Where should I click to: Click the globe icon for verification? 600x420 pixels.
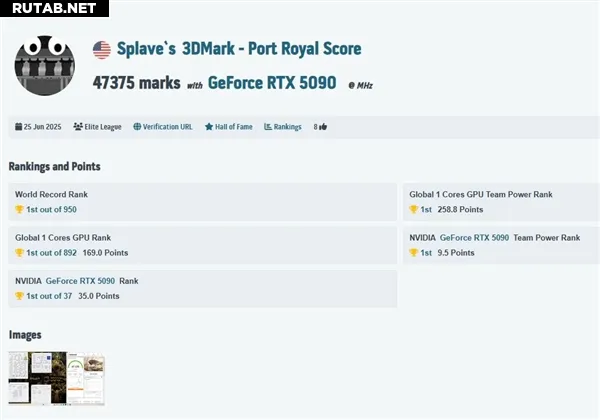137,127
